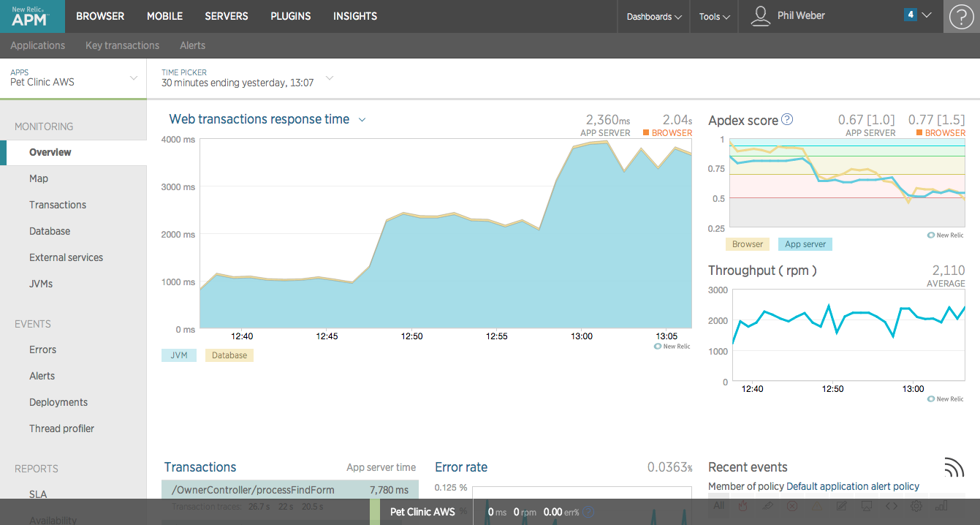Viewport: 980px width, 525px height.
Task: Open the Key transactions sub-navigation tab
Action: pyautogui.click(x=122, y=45)
